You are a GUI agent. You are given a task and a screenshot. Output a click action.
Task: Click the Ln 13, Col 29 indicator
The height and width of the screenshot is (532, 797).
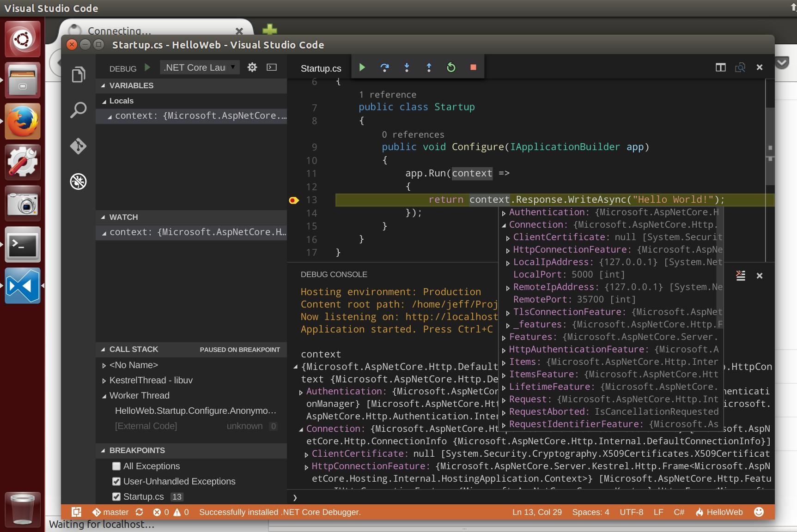(537, 512)
